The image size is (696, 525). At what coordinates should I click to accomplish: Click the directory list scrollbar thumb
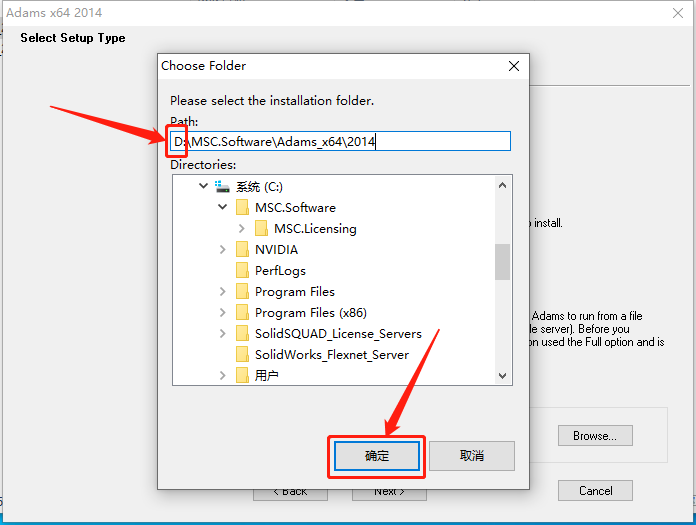point(502,262)
